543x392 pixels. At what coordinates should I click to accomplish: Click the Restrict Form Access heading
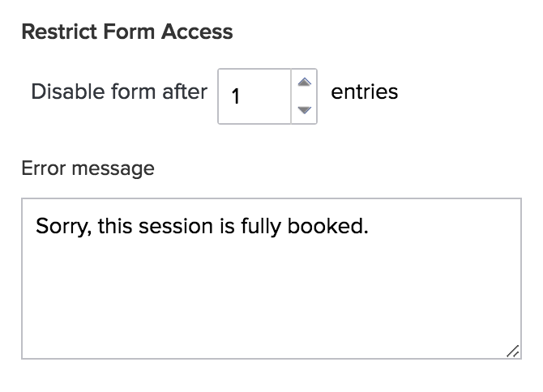pos(126,32)
